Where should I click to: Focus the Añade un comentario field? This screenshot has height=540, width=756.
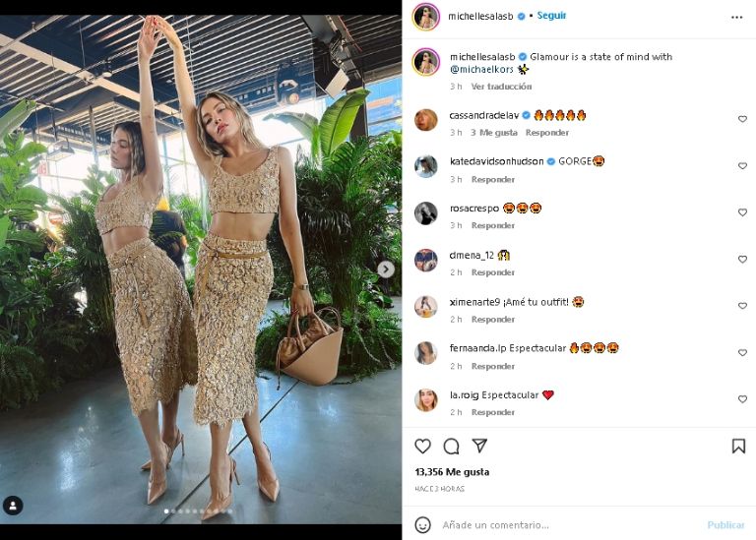(566, 525)
